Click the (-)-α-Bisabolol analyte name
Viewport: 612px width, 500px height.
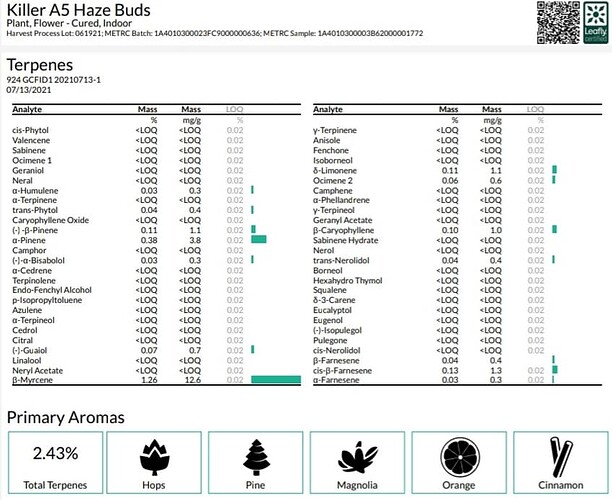[39, 260]
